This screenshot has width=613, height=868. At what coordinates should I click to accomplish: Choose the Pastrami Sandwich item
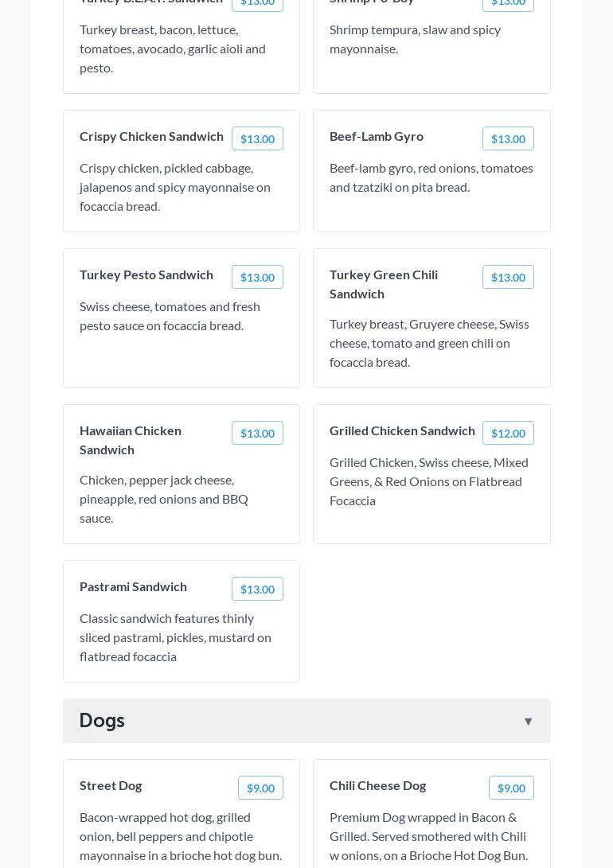(x=133, y=586)
